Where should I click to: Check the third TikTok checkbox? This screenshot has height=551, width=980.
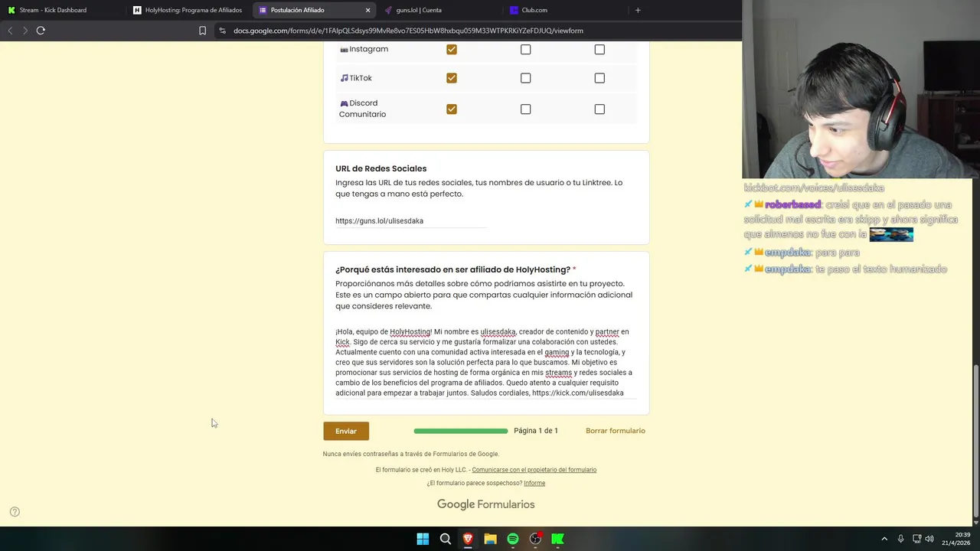coord(599,78)
